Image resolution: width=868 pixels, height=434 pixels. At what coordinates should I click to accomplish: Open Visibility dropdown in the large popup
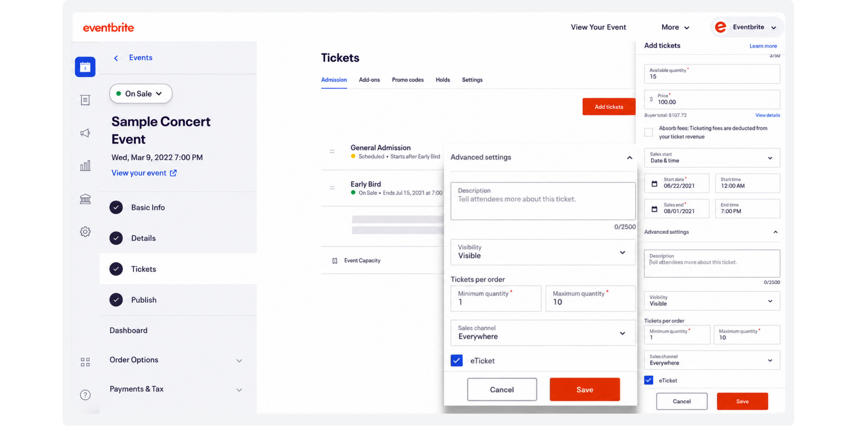point(543,252)
